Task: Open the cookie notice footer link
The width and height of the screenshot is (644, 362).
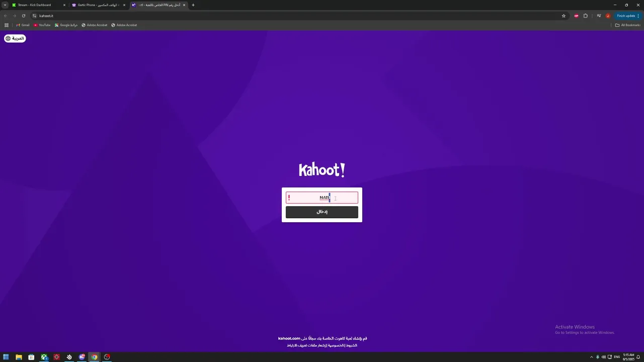Action: click(306, 345)
